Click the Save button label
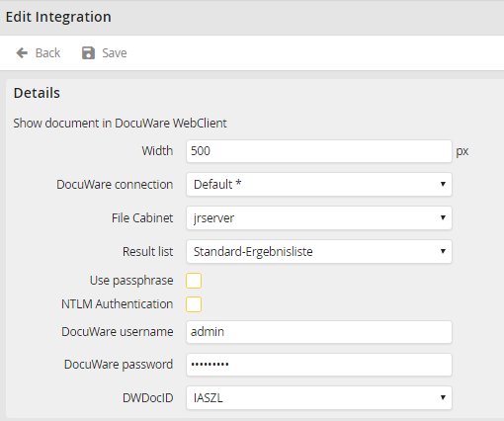 point(115,52)
